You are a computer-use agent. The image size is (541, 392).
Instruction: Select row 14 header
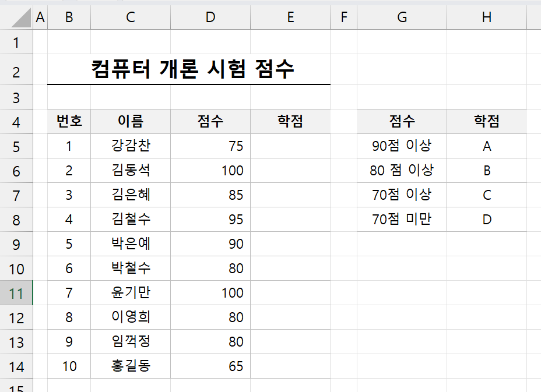(16, 366)
